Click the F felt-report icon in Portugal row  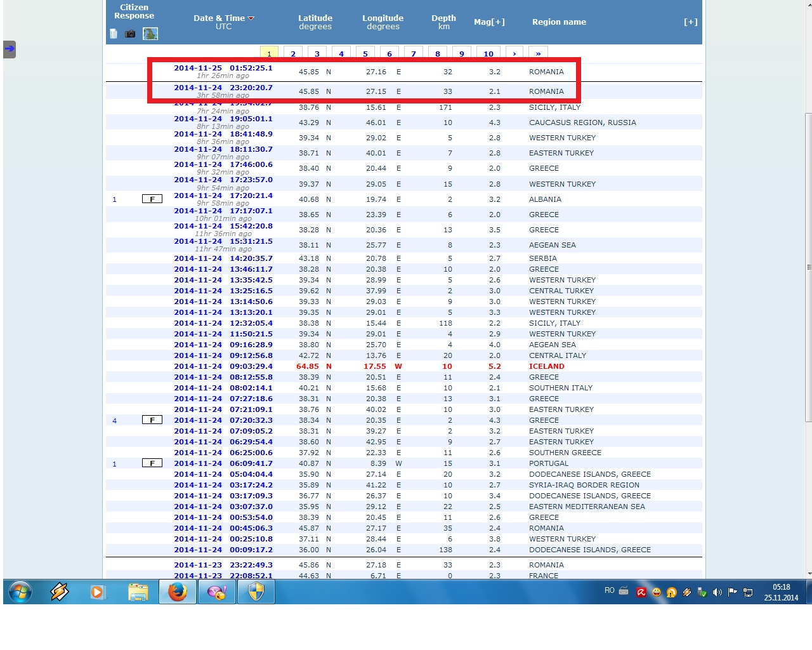[x=152, y=463]
